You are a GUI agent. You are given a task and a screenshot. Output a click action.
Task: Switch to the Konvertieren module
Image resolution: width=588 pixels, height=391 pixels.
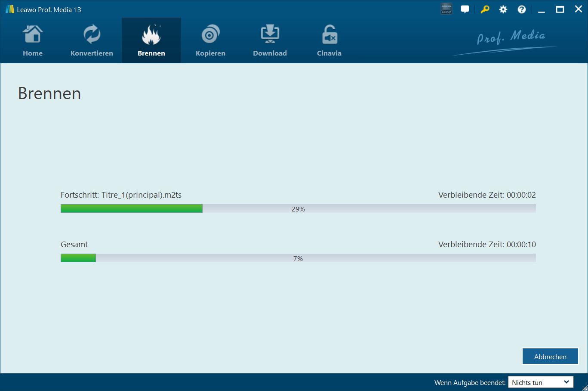tap(92, 40)
